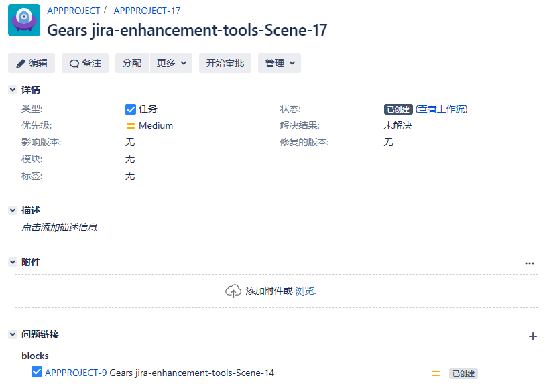Open the 管理 dropdown menu
547x392 pixels.
coord(280,63)
